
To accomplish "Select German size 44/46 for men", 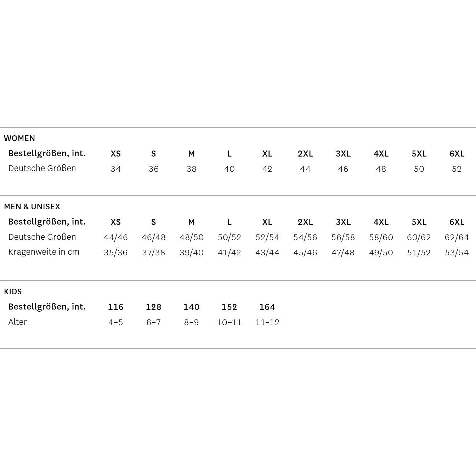I will (x=116, y=237).
